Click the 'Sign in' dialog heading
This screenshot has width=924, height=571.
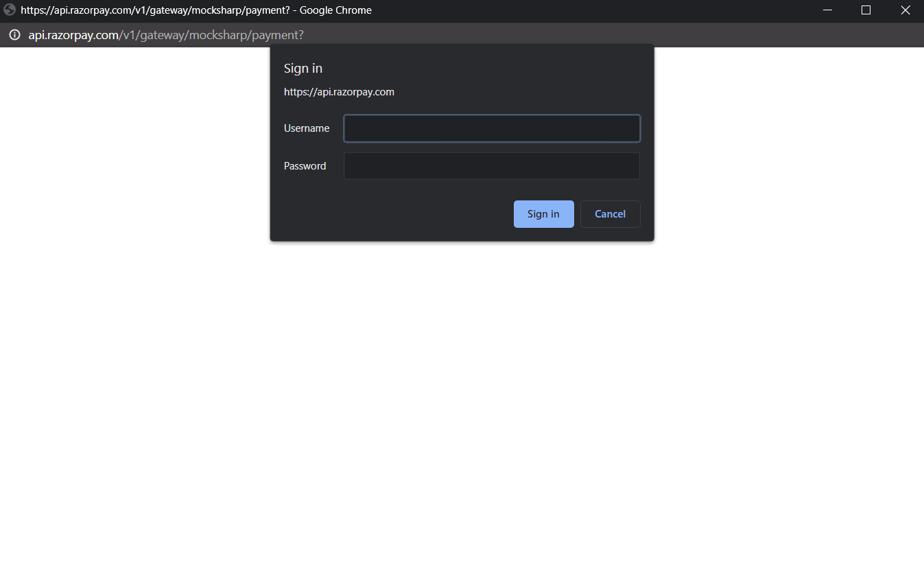click(x=303, y=69)
